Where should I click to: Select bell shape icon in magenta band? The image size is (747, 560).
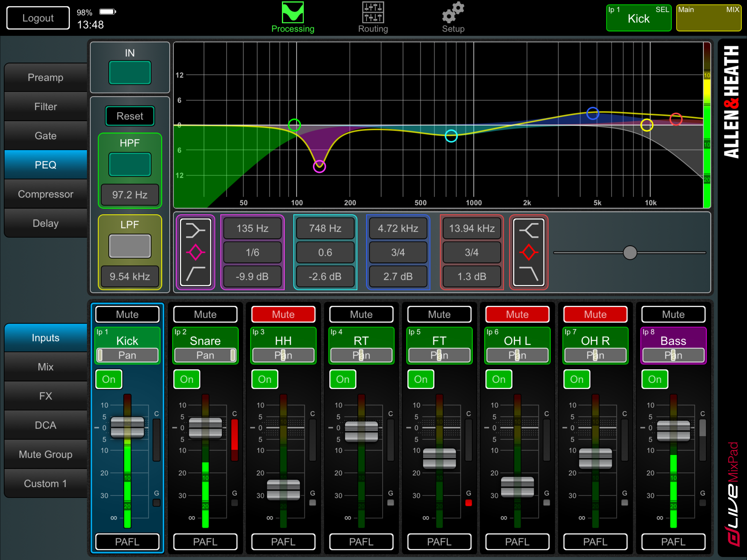coord(195,252)
